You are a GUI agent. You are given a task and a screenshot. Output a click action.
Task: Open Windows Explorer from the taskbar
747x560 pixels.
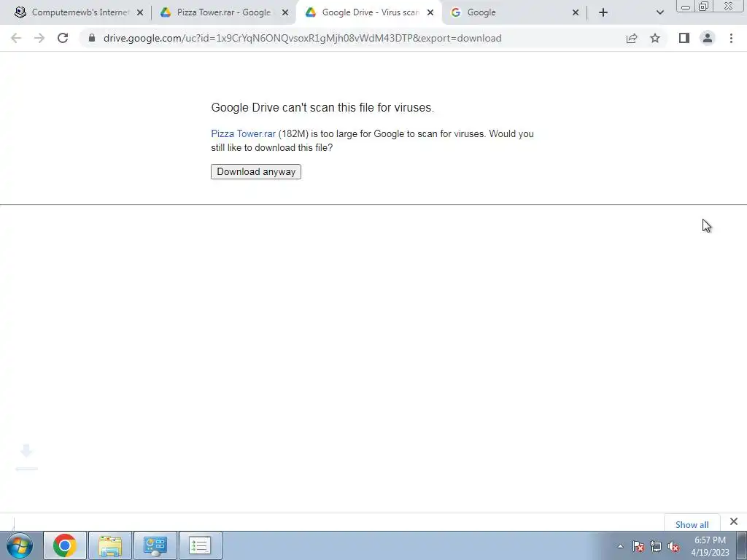click(110, 545)
